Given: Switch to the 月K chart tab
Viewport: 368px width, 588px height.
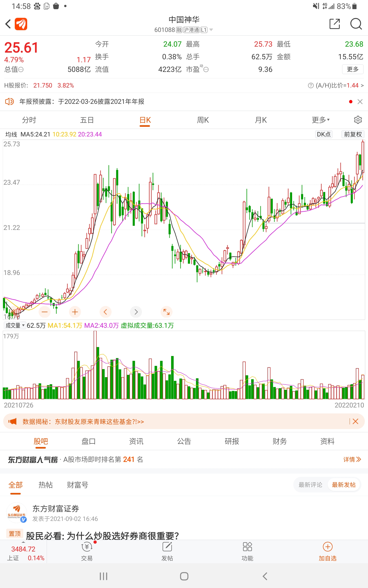Looking at the screenshot, I should 261,120.
